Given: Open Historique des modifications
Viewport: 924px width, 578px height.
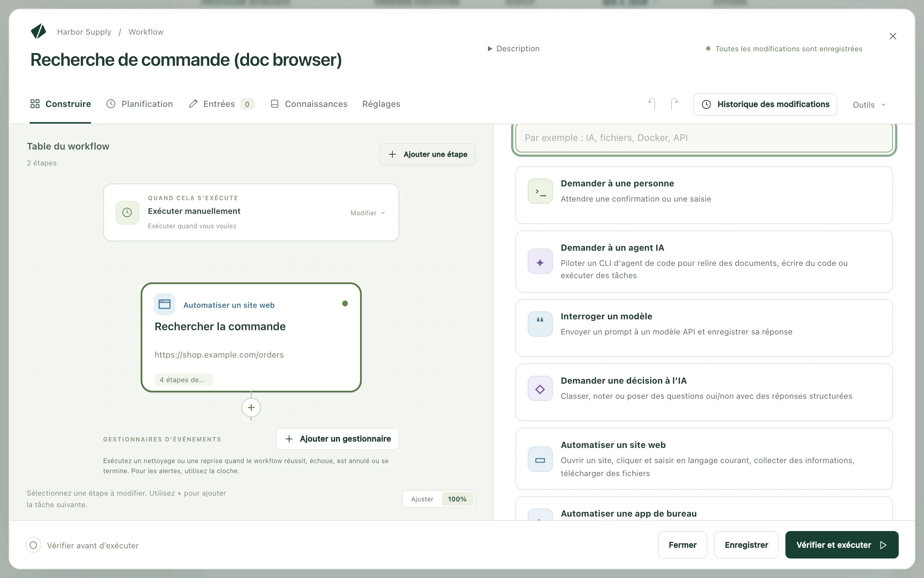Looking at the screenshot, I should (x=765, y=104).
